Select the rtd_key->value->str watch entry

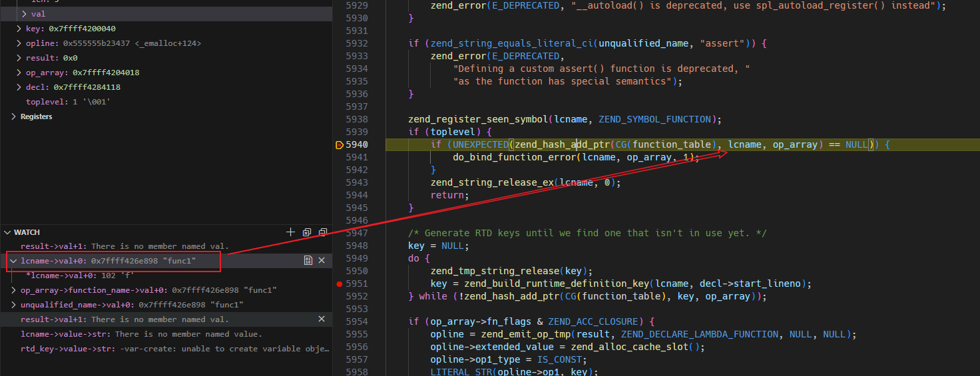(174, 349)
